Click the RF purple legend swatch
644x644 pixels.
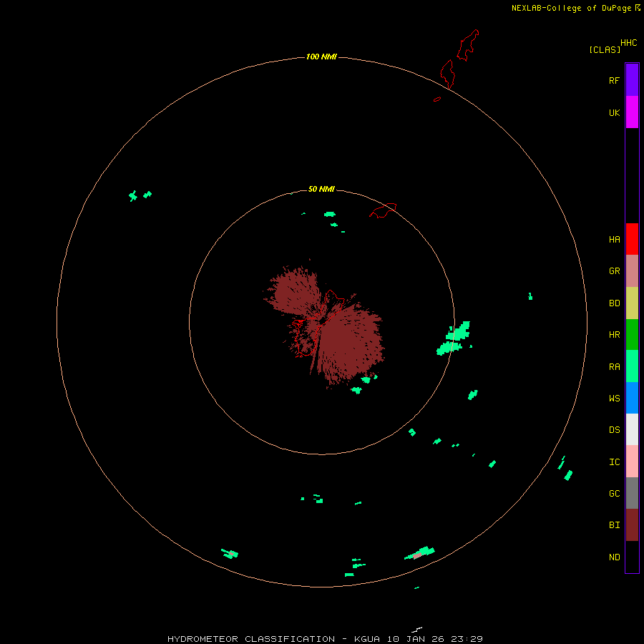click(632, 80)
